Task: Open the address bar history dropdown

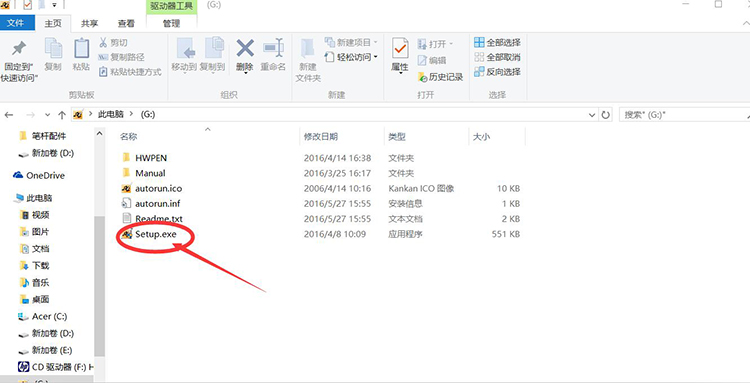Action: [592, 115]
